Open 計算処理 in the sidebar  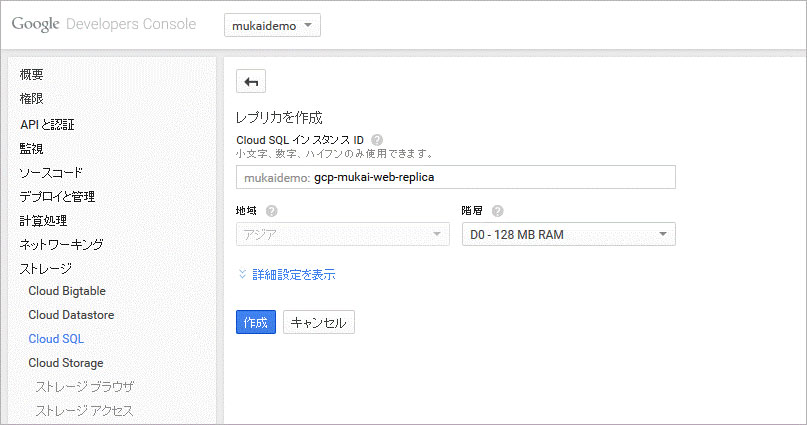(43, 221)
